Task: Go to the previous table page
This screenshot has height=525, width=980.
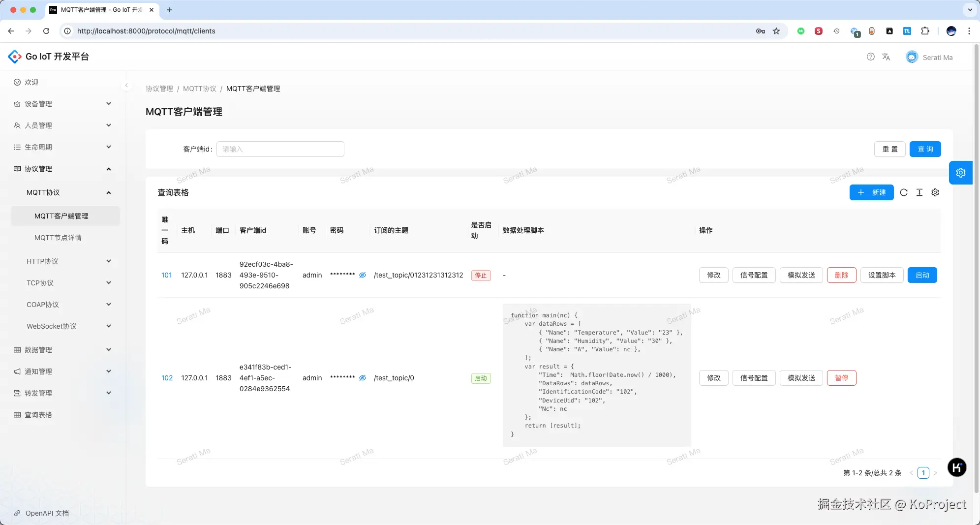Action: tap(912, 473)
